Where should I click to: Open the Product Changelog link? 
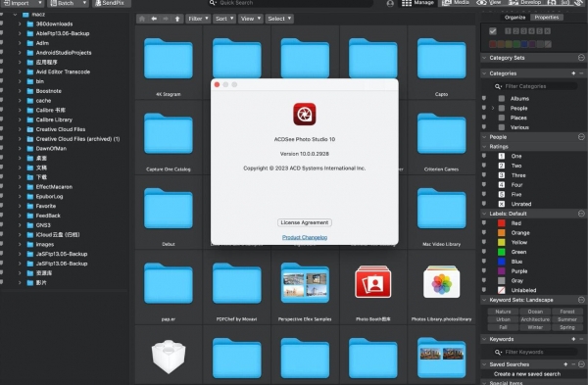(305, 237)
